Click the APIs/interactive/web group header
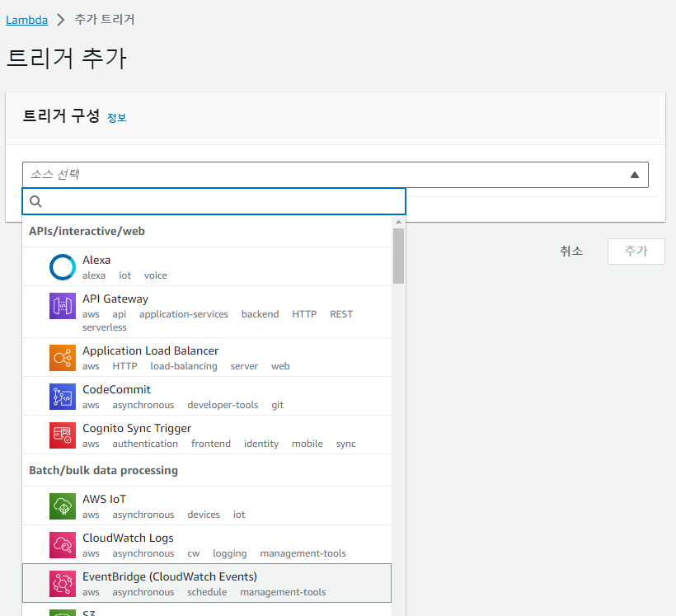 [87, 231]
